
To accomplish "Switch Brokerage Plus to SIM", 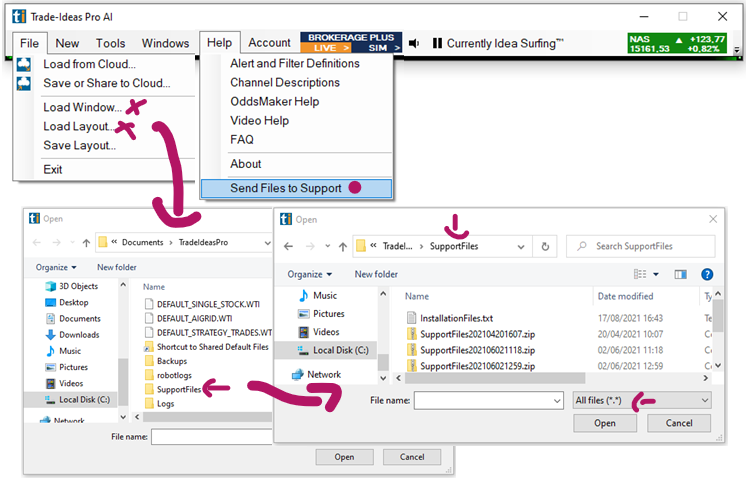I will point(379,48).
